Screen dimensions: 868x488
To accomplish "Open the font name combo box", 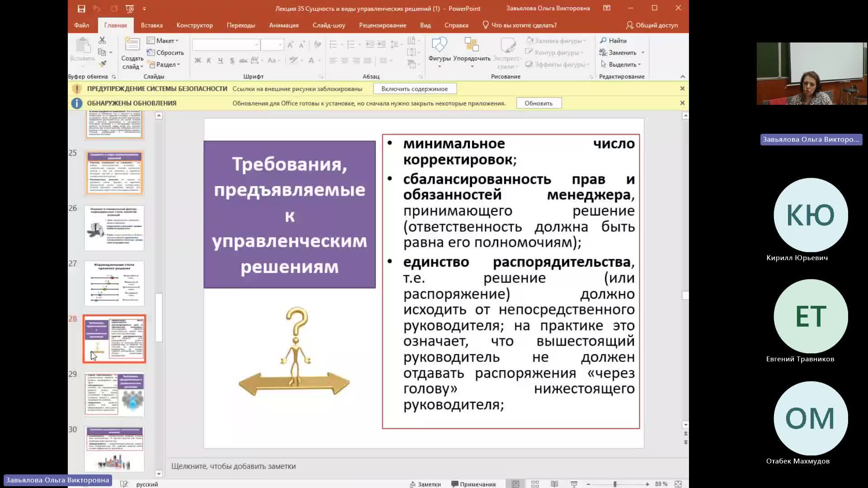I will (x=226, y=44).
